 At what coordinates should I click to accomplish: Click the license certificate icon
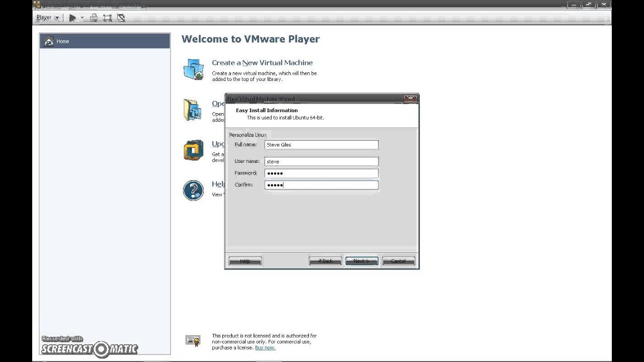(193, 341)
